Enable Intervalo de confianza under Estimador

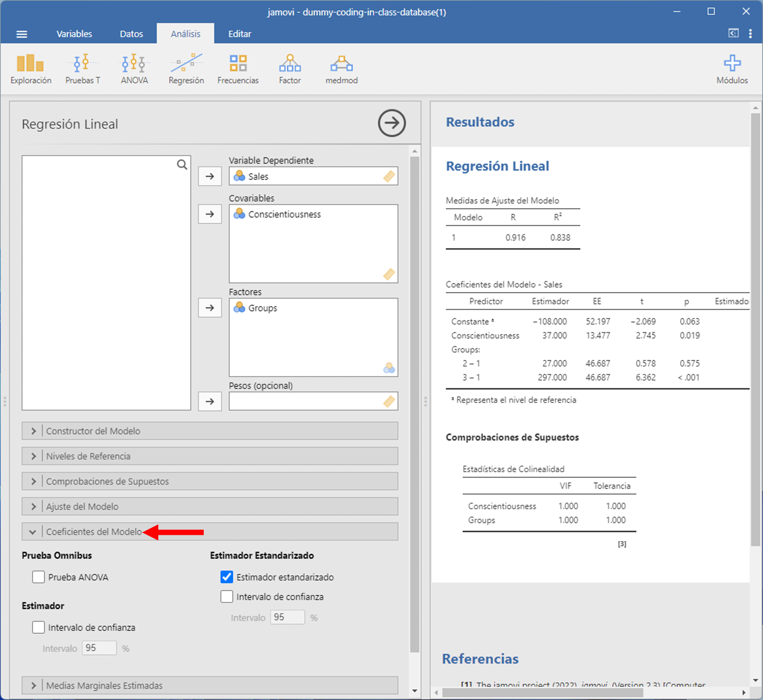tap(39, 627)
